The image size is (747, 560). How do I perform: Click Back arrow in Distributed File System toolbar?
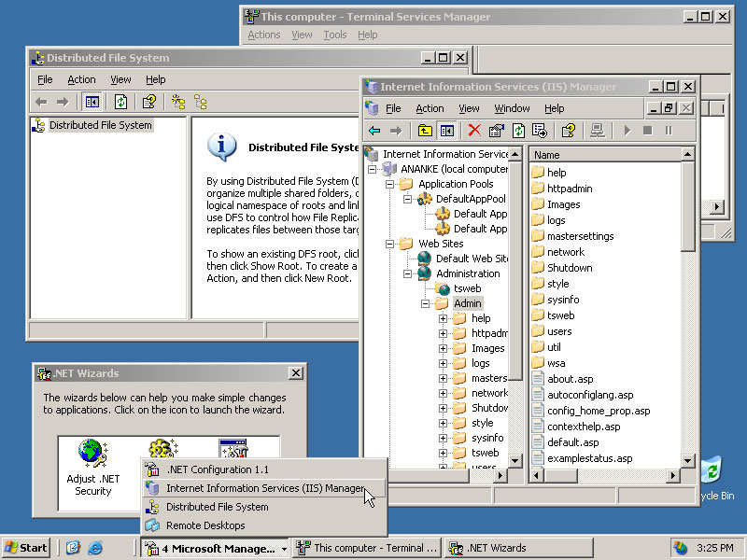click(41, 102)
